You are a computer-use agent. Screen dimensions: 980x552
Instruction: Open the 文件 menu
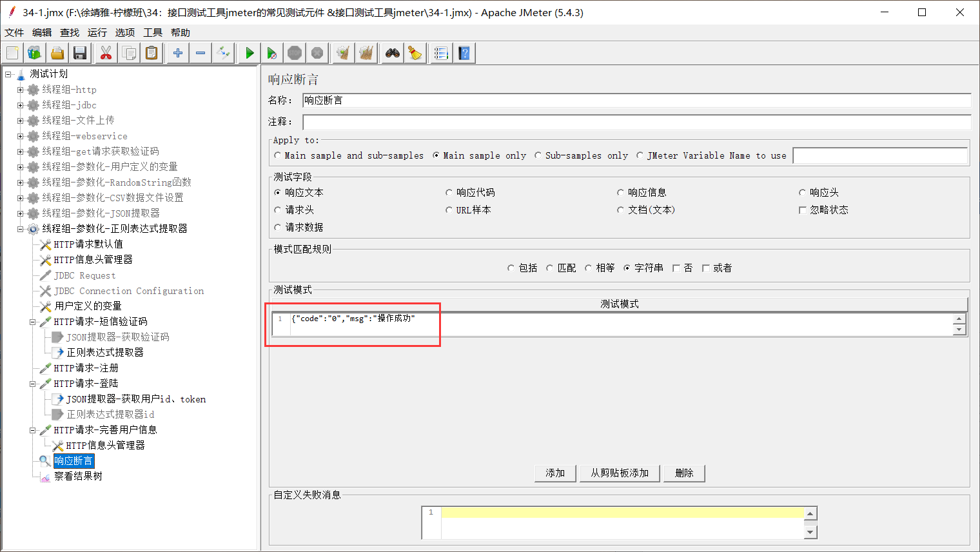(x=14, y=32)
